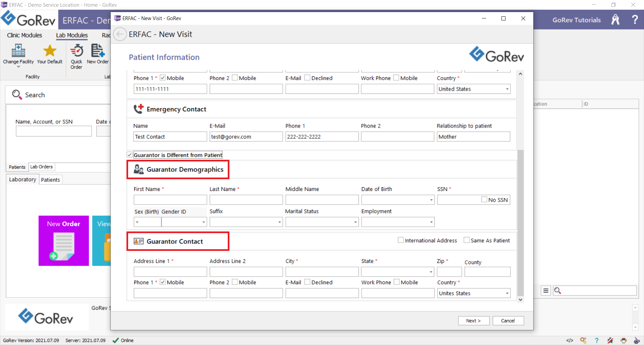Open the Suffix dropdown
This screenshot has width=644, height=345.
pos(279,222)
